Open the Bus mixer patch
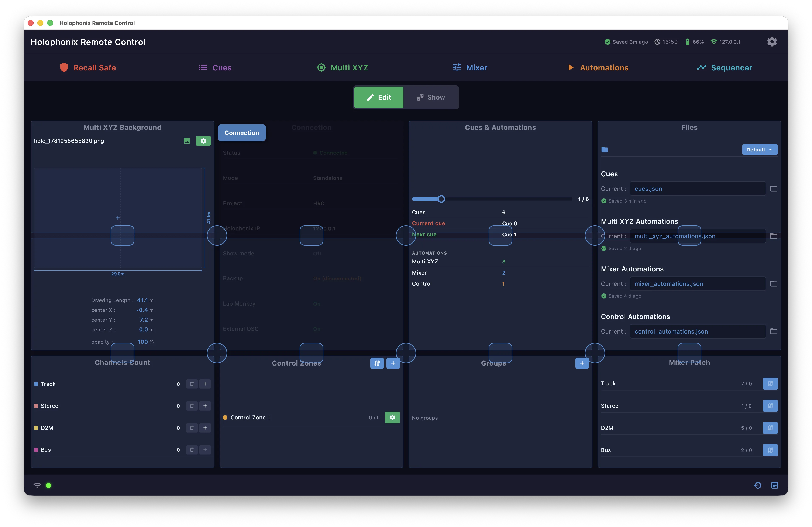Screen dimensions: 812x527 (770, 450)
